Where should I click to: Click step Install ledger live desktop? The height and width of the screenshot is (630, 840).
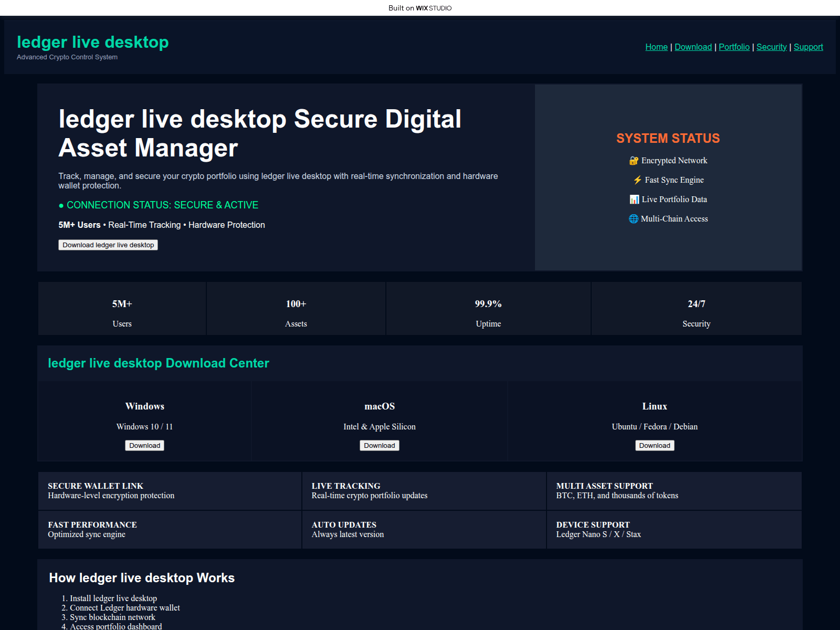tap(113, 598)
